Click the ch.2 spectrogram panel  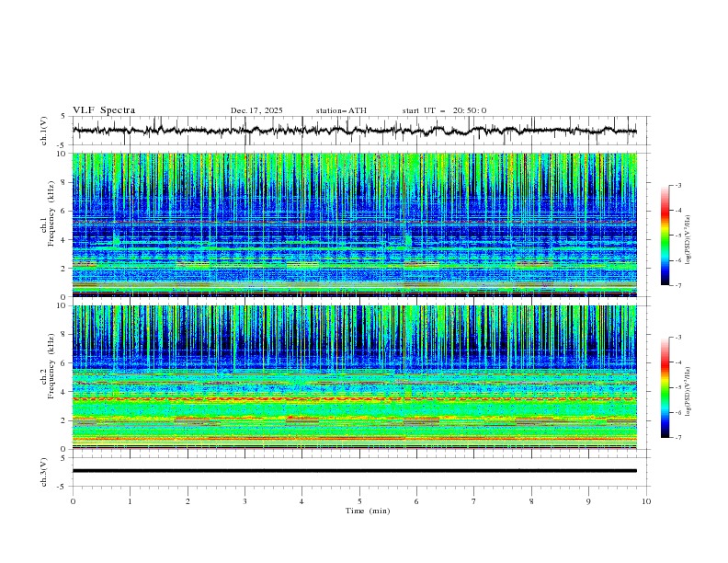coord(354,377)
